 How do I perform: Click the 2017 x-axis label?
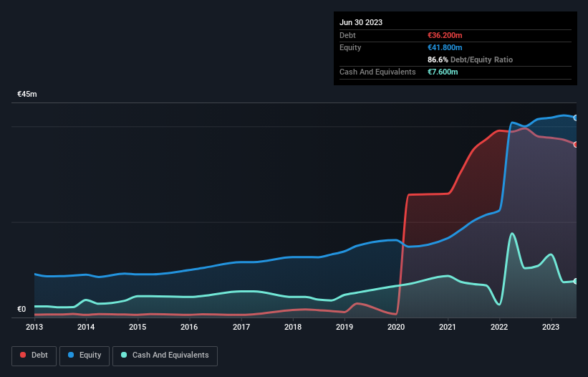click(241, 327)
